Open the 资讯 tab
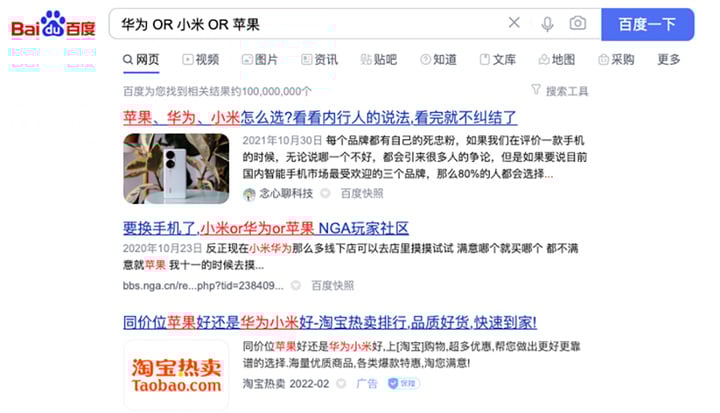This screenshot has width=720, height=413. 319,59
